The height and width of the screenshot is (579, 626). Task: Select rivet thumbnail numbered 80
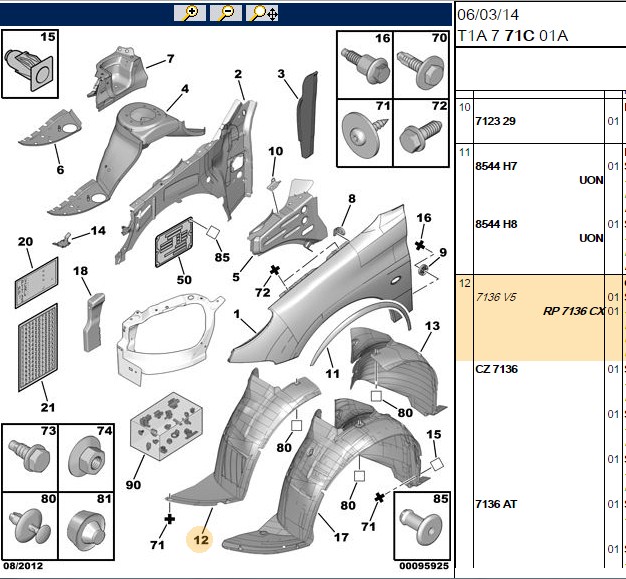[30, 526]
